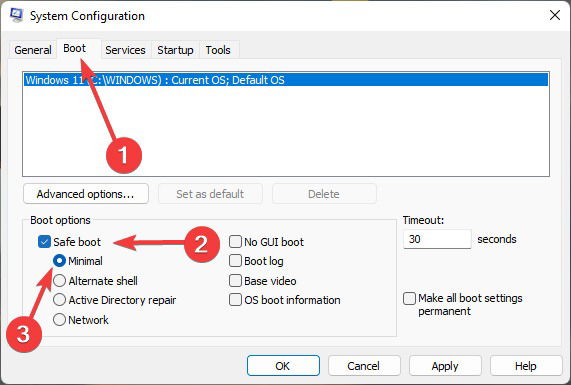Select Active Directory repair option
The width and height of the screenshot is (571, 385).
click(x=59, y=300)
